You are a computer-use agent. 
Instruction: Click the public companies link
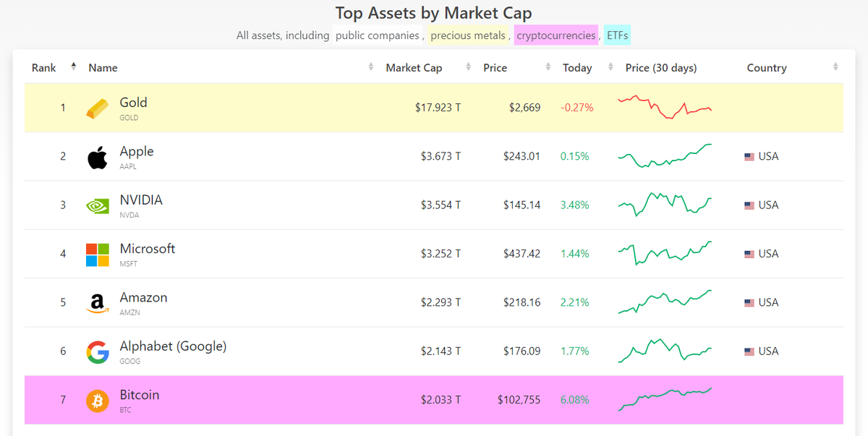377,35
